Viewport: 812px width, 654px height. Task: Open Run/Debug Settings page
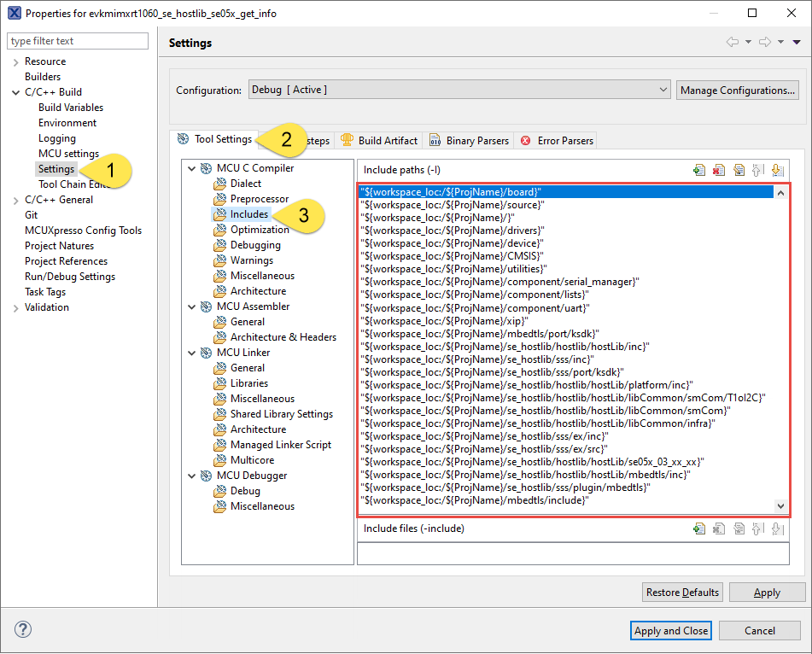click(70, 277)
